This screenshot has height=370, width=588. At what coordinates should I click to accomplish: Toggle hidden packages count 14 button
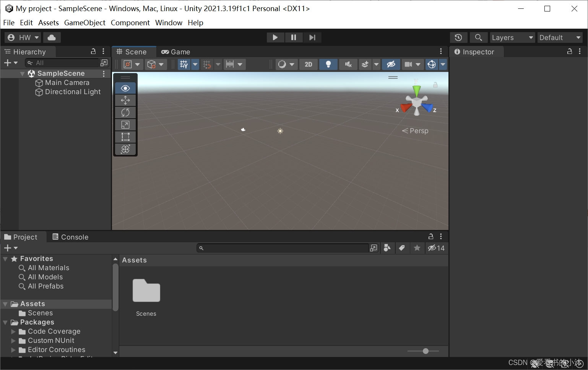click(x=436, y=248)
